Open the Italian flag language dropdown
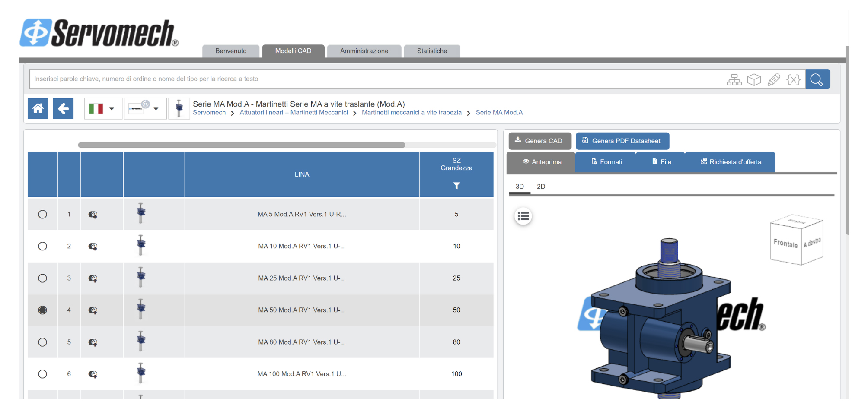This screenshot has width=868, height=408. click(103, 108)
